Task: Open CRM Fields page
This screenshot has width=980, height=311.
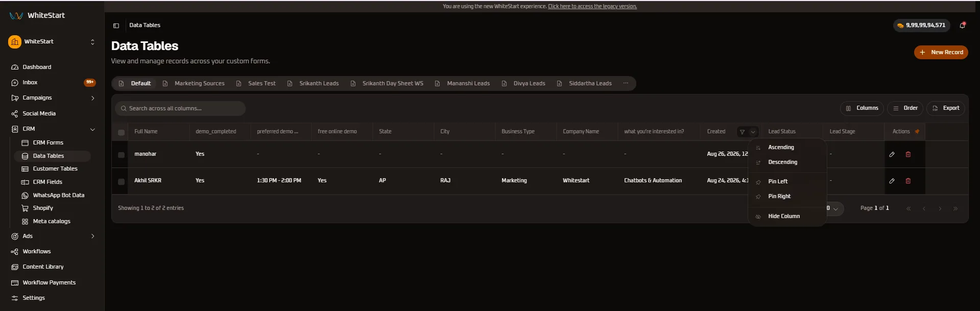Action: pos(47,182)
